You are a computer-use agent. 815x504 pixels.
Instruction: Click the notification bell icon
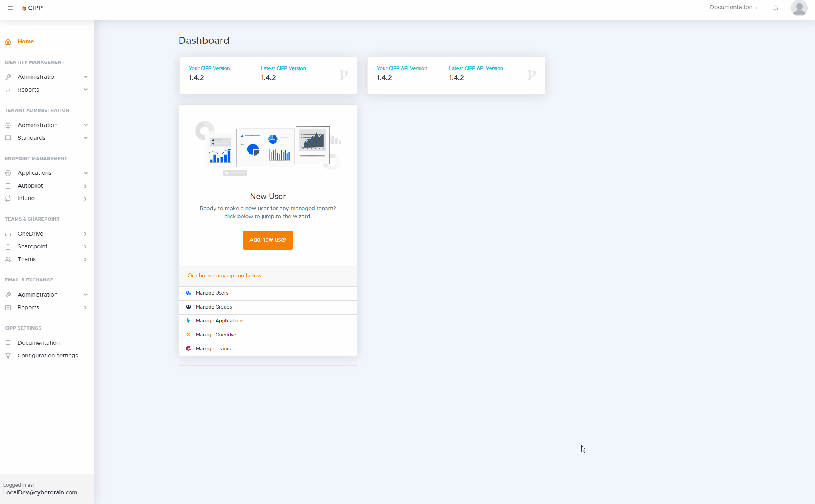click(x=776, y=8)
